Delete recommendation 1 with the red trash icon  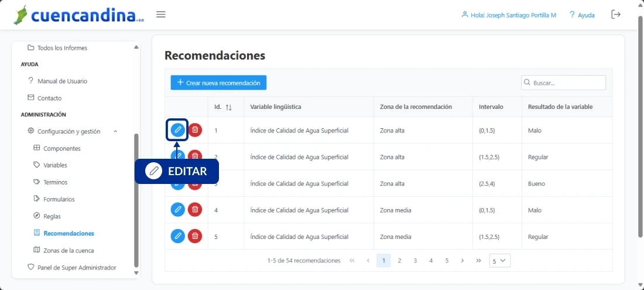(x=195, y=130)
